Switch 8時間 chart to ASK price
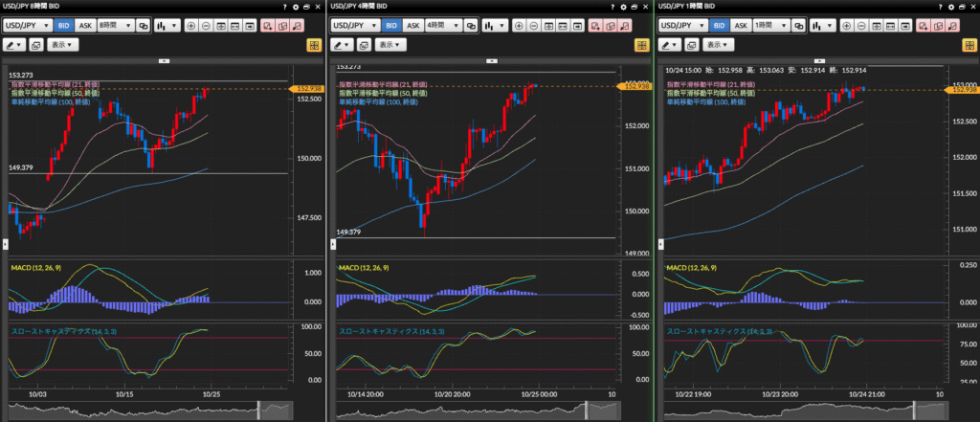Screen dimensions: 980x422 85,26
